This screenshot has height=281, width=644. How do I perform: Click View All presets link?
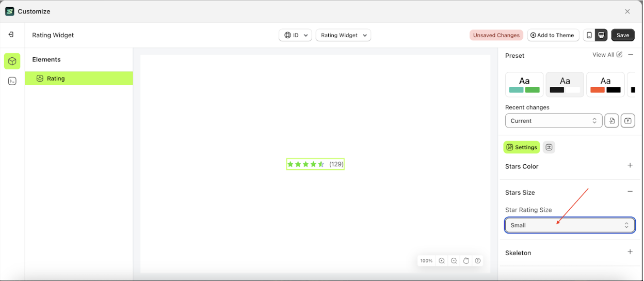click(603, 55)
